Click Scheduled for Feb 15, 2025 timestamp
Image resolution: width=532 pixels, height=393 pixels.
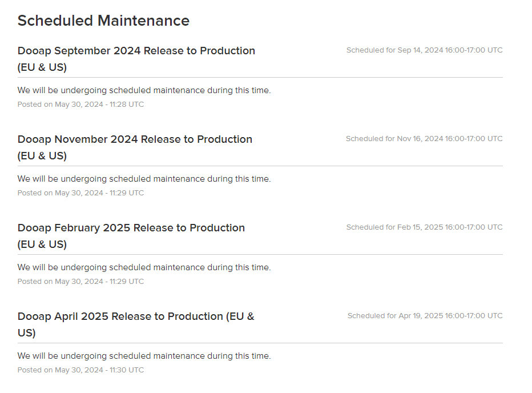point(425,227)
